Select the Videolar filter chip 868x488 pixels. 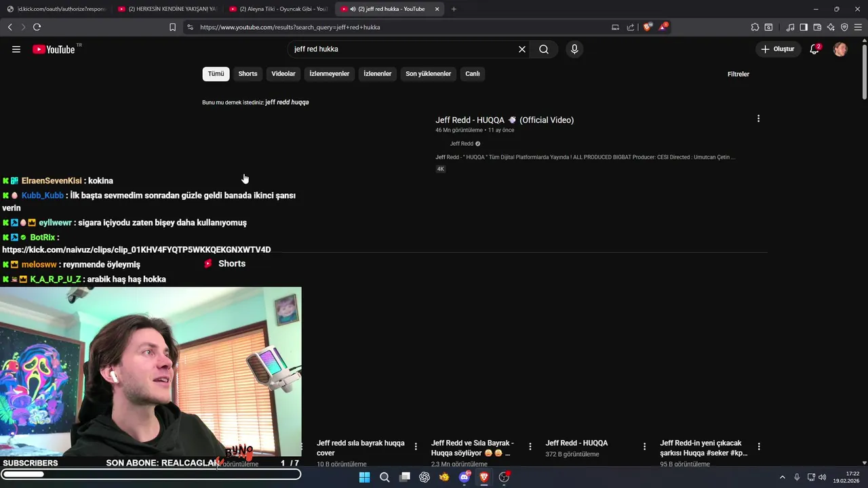[283, 74]
